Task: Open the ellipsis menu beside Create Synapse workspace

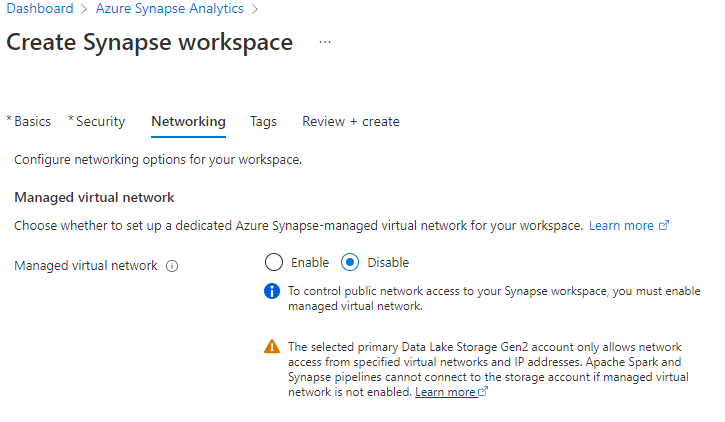Action: [325, 43]
